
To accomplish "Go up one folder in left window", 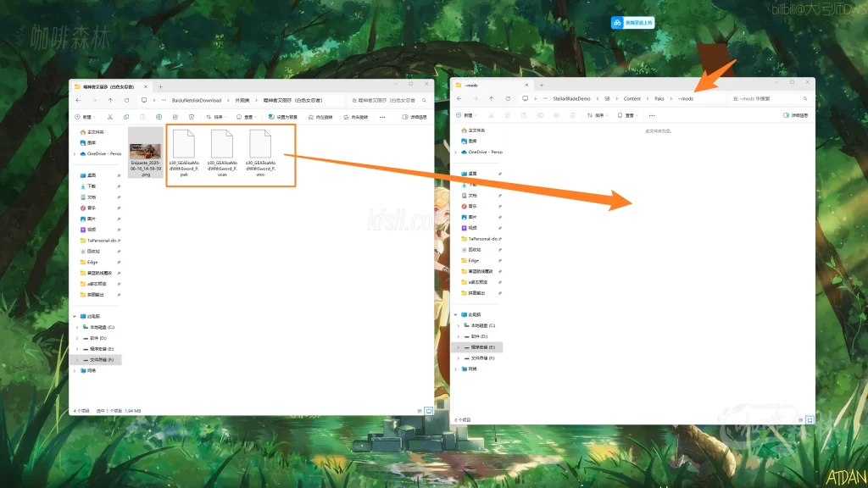I will pos(110,100).
